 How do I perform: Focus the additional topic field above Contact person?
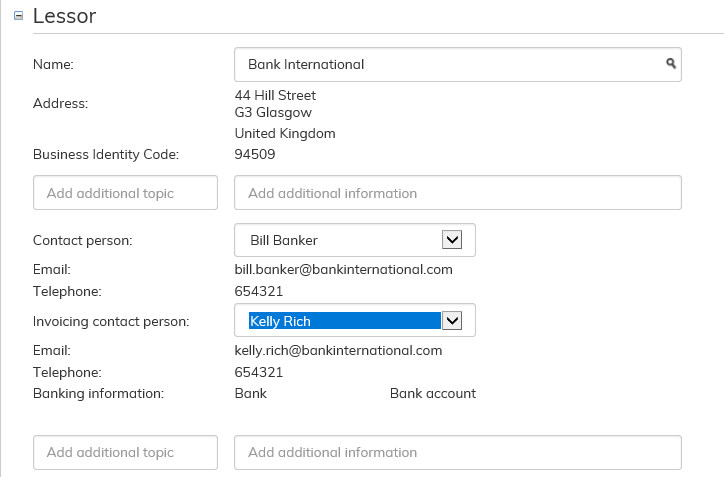coord(125,193)
